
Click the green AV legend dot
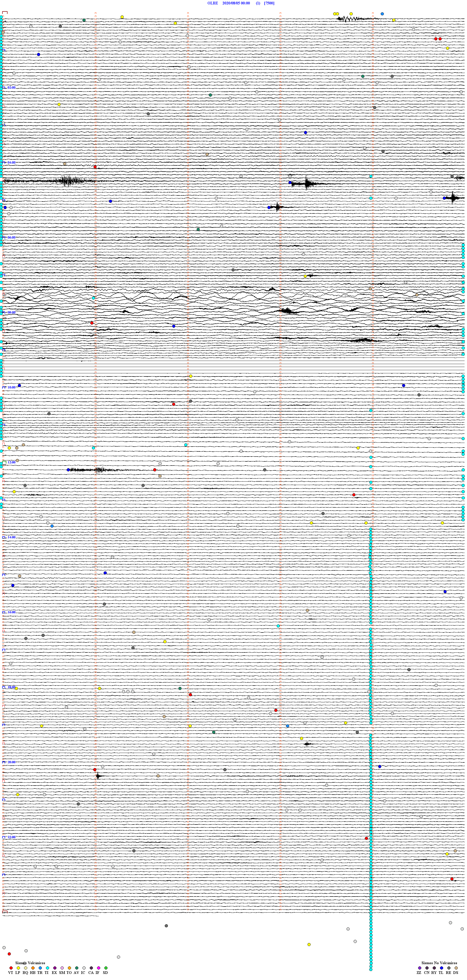pos(77,968)
